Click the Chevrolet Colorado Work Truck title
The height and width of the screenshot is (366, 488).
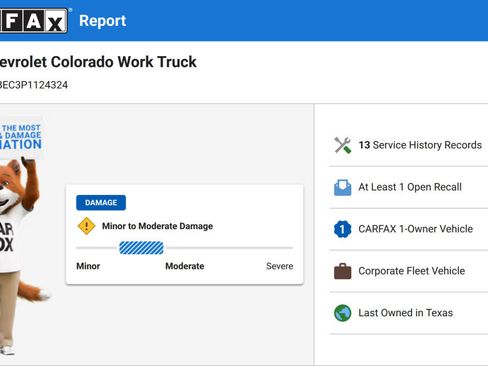click(98, 62)
